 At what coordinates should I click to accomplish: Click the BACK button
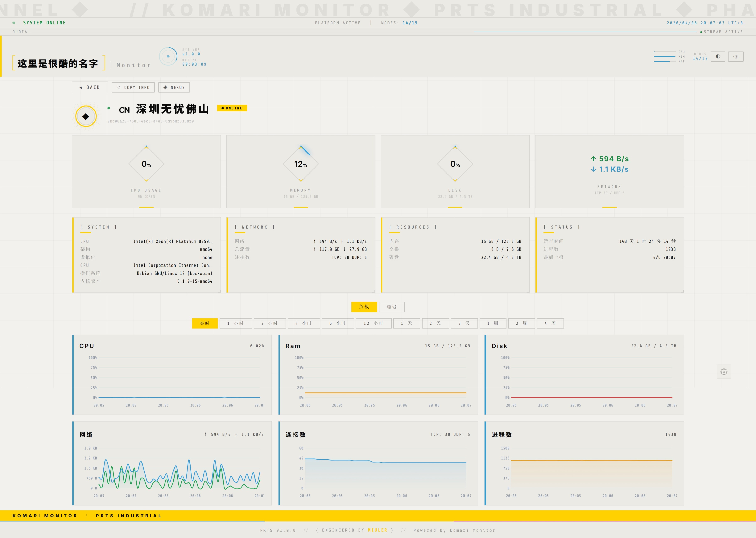(90, 87)
